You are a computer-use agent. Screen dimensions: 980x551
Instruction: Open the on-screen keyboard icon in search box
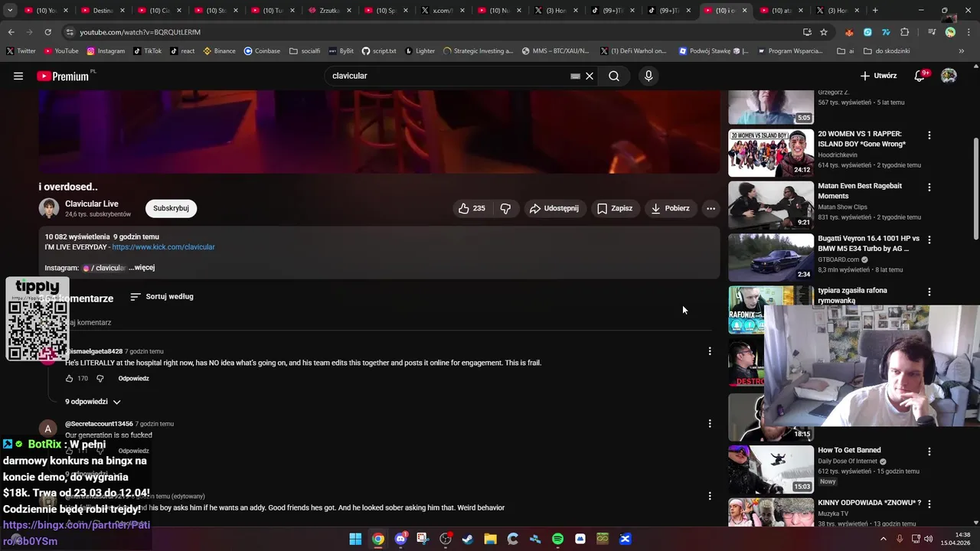(575, 76)
